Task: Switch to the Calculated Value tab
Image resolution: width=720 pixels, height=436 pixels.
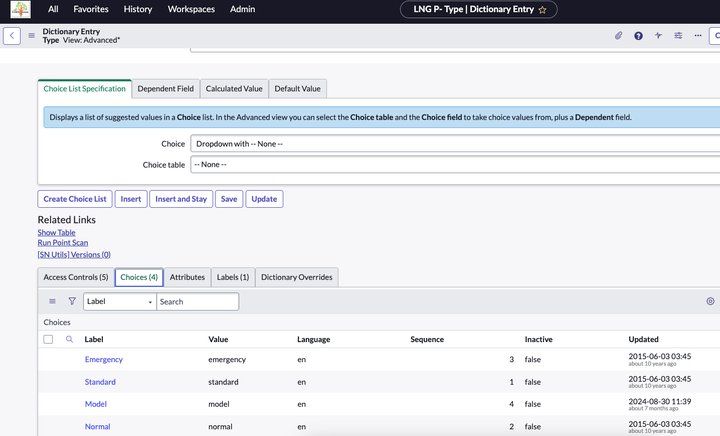Action: [x=234, y=89]
